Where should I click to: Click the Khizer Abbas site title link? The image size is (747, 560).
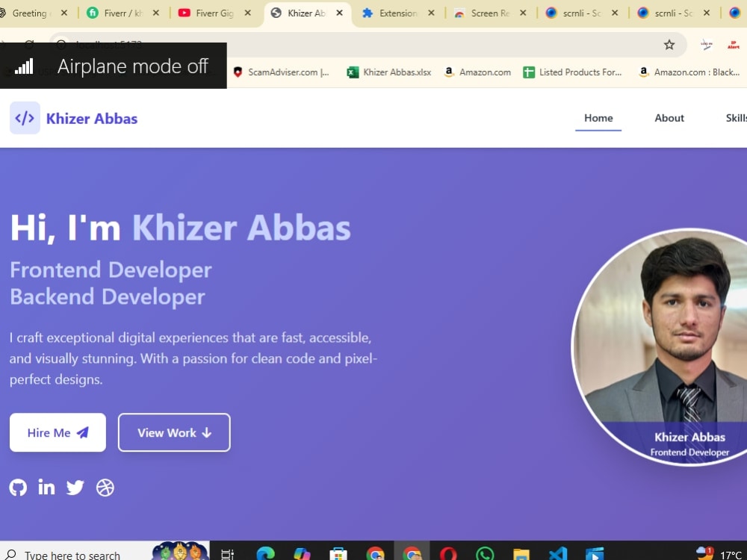92,118
